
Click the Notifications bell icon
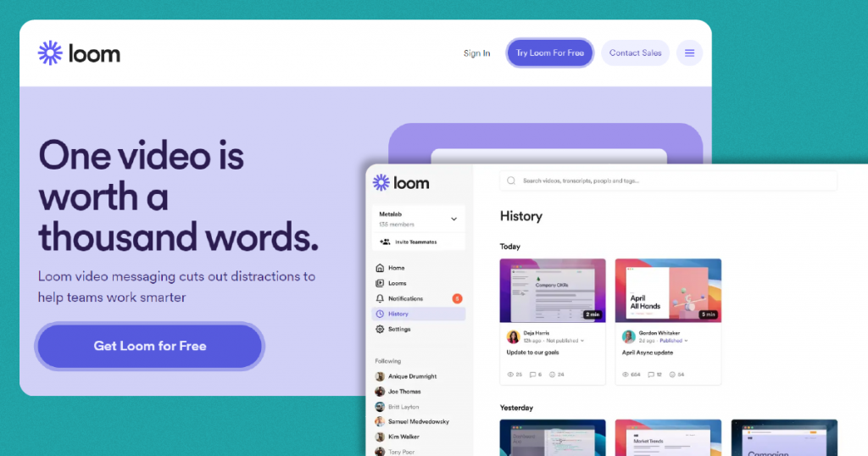click(x=380, y=298)
